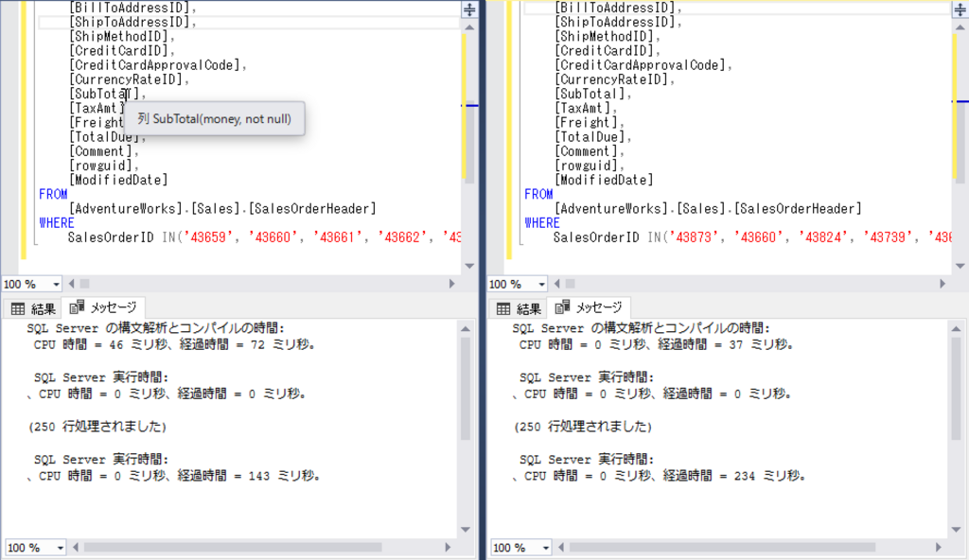Click 経過時間 = 72 ミリ秒 line in left messages
Screen dimensions: 969x560
pyautogui.click(x=174, y=345)
